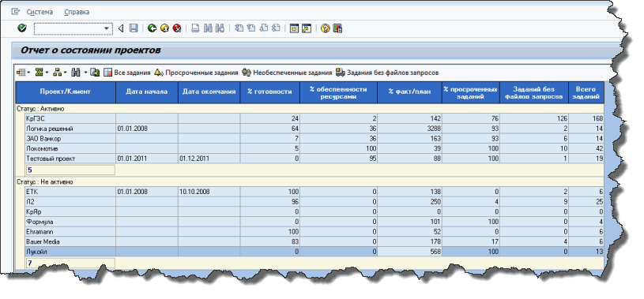Click the 3288 value for Логика решений
Screen dimensions: 644x299
[x=409, y=129]
